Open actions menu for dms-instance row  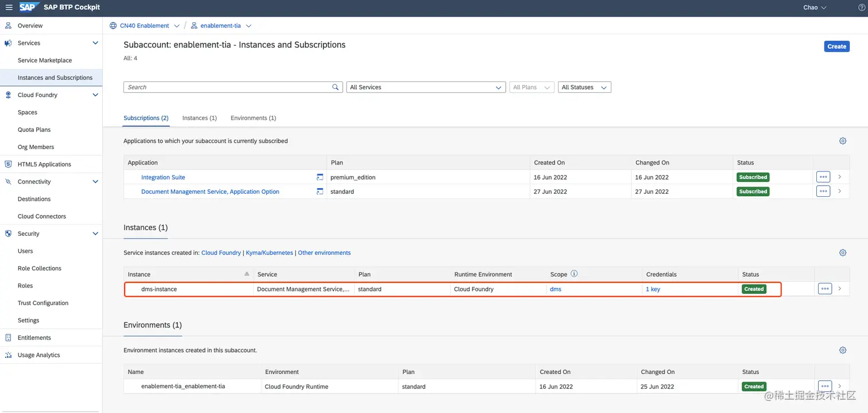pos(824,289)
